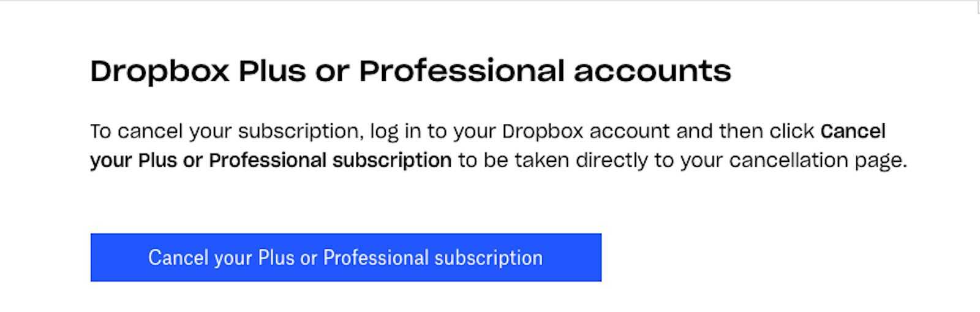This screenshot has height=312, width=980.
Task: Click the word Plus on the blue button
Action: click(276, 257)
